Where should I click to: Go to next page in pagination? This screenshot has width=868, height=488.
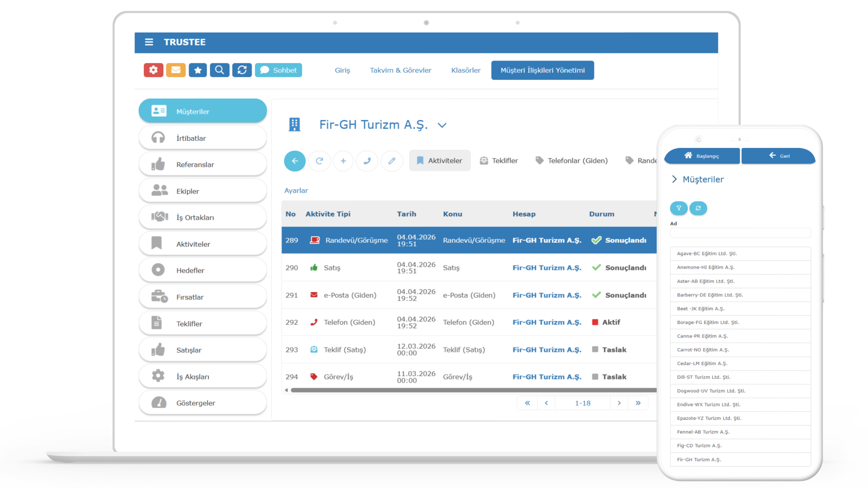pos(619,403)
